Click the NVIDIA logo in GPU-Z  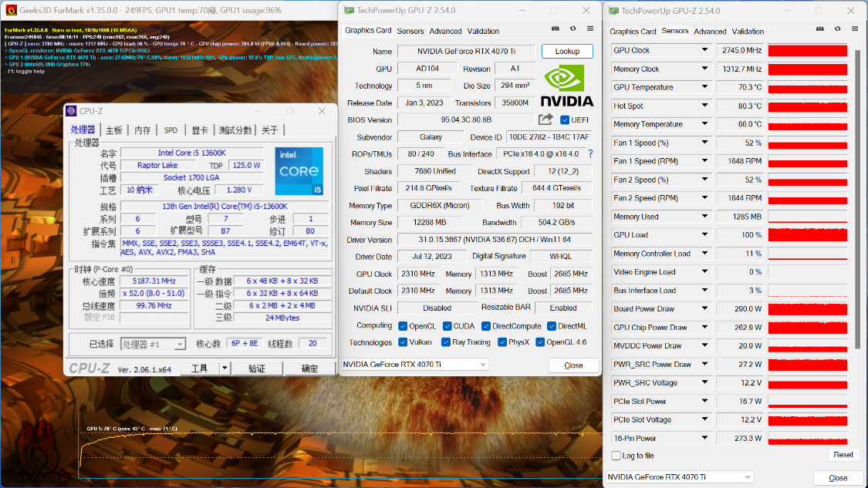coord(567,86)
